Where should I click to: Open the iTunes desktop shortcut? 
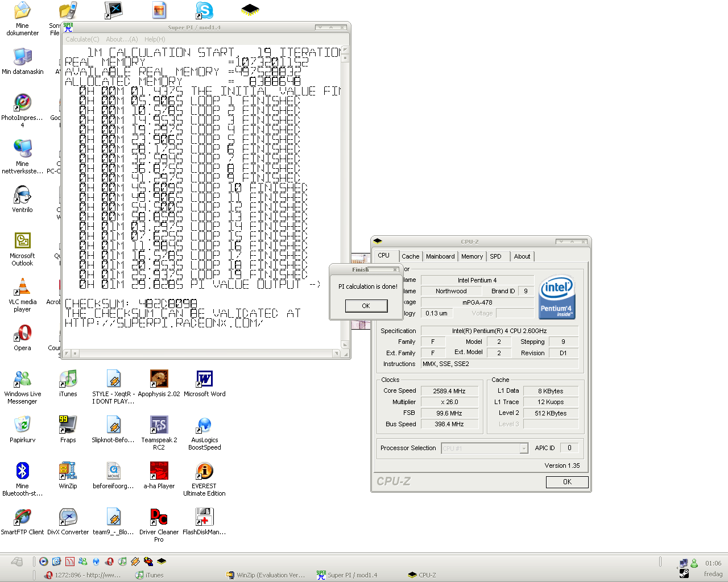point(68,383)
